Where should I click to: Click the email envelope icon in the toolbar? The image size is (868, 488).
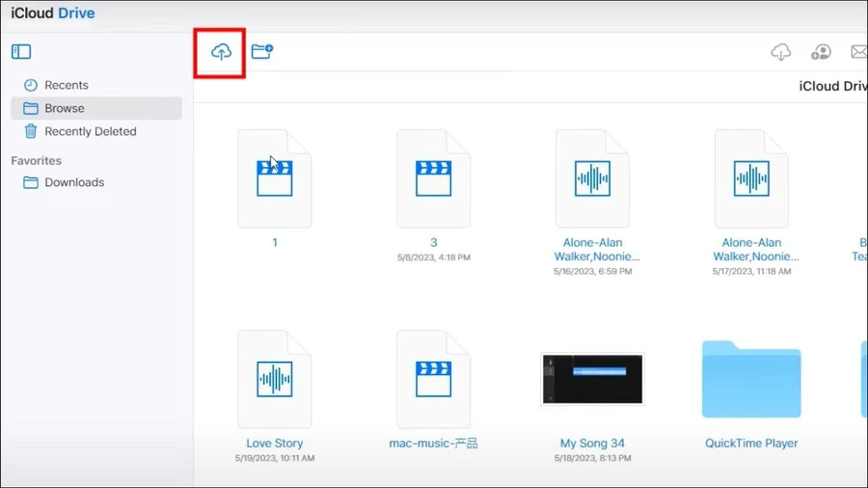point(859,51)
